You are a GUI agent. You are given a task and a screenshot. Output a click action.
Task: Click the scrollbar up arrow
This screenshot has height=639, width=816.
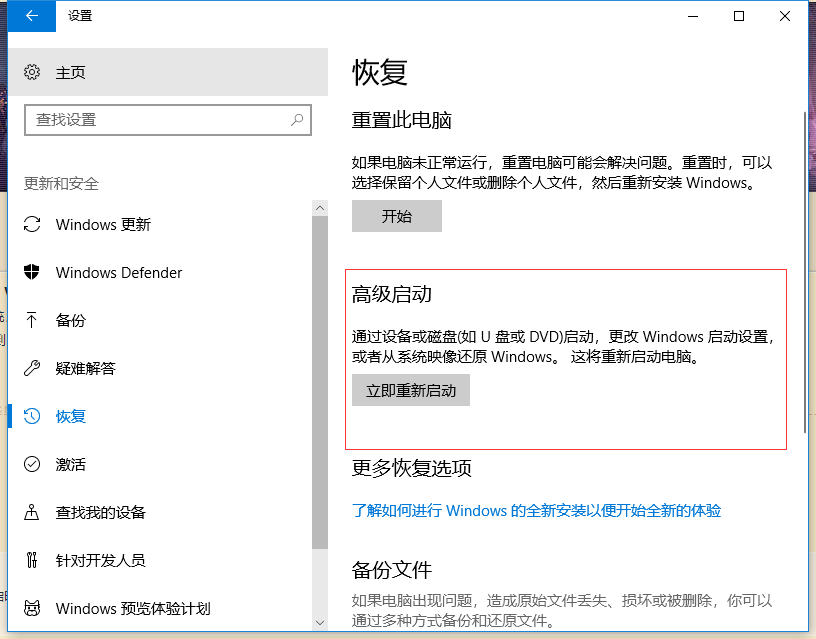tap(320, 207)
